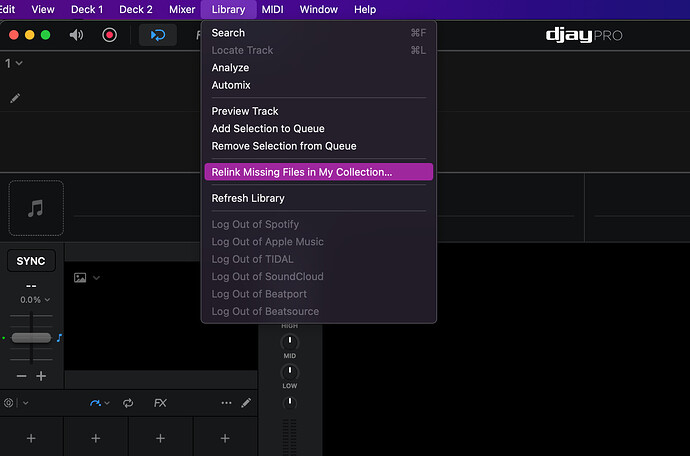Expand chevron next to image icon

pos(96,278)
